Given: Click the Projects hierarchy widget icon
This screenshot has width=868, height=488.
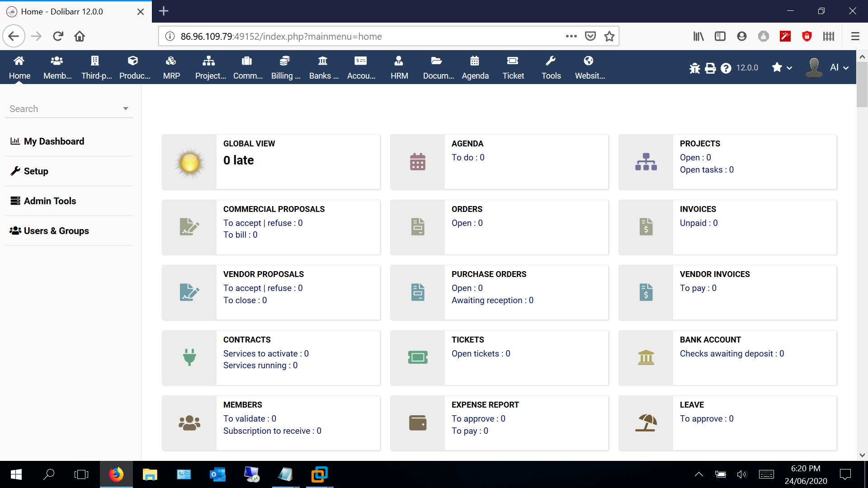Looking at the screenshot, I should [x=646, y=162].
